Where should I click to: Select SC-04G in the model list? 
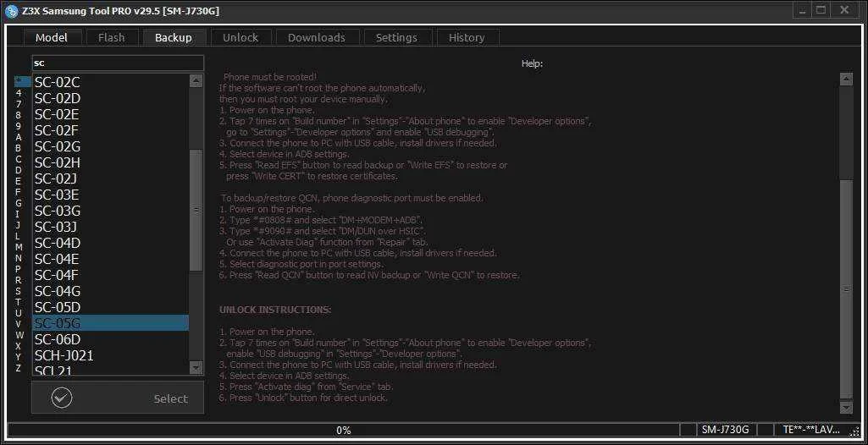[110, 291]
